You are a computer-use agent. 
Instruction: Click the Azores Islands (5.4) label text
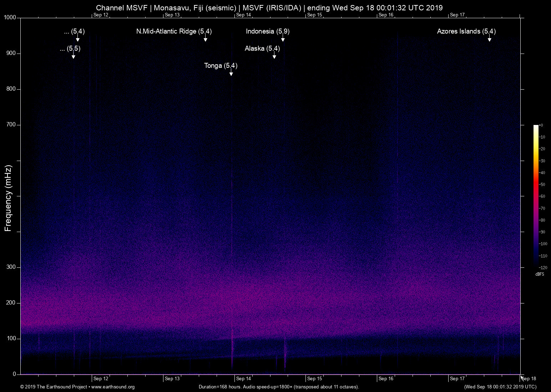[x=466, y=31]
